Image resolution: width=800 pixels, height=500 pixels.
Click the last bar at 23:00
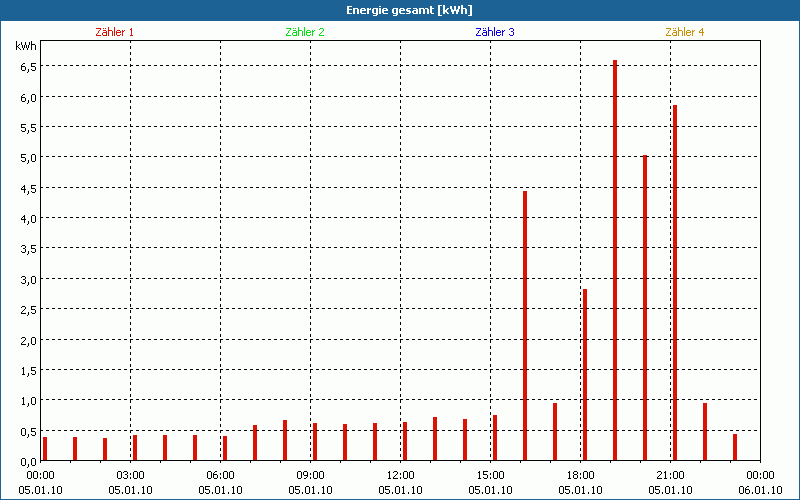(735, 447)
